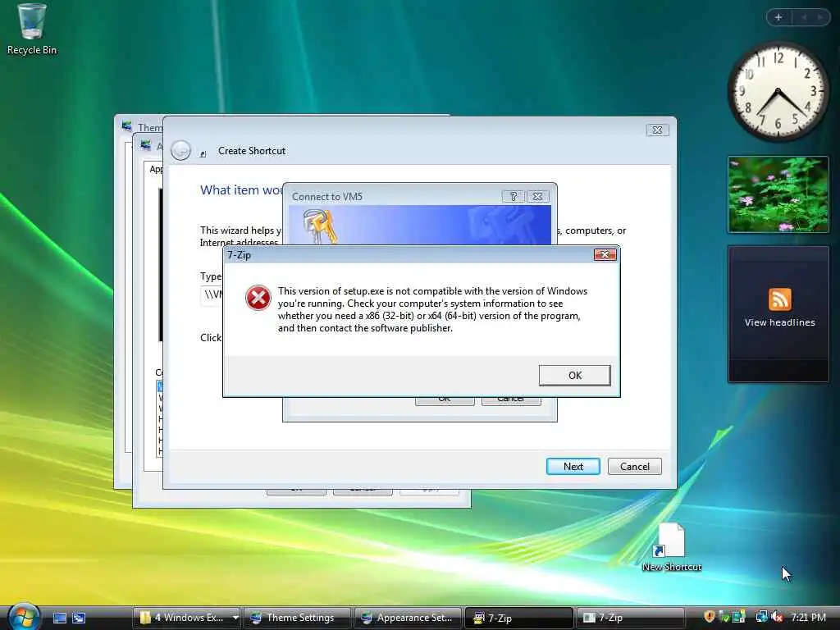840x630 pixels.
Task: Select the New Shortcut desktop icon
Action: [x=671, y=547]
